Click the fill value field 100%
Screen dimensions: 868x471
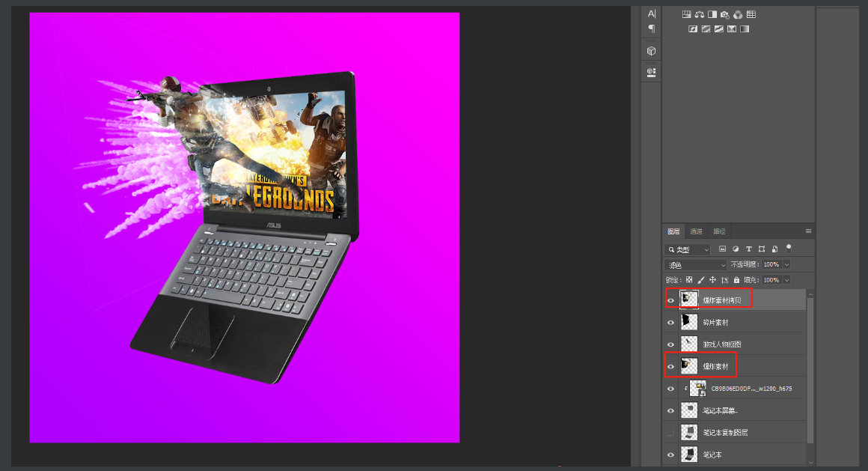(x=771, y=280)
